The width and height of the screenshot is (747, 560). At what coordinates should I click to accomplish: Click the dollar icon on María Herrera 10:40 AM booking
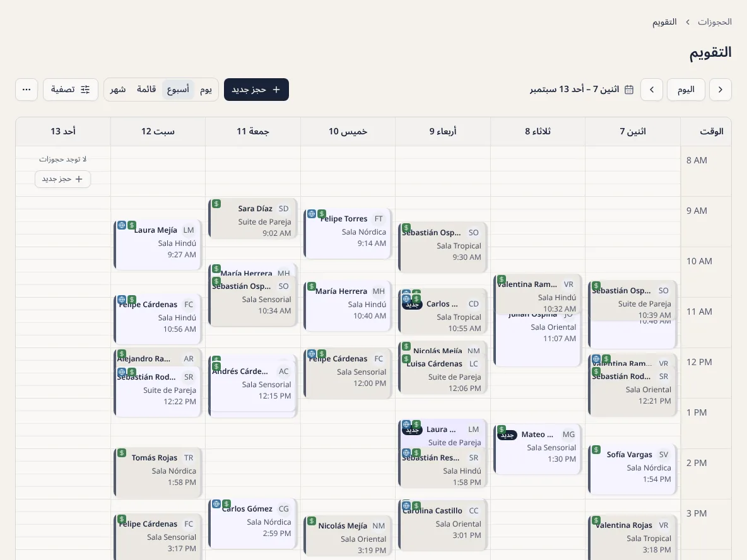[x=312, y=286]
